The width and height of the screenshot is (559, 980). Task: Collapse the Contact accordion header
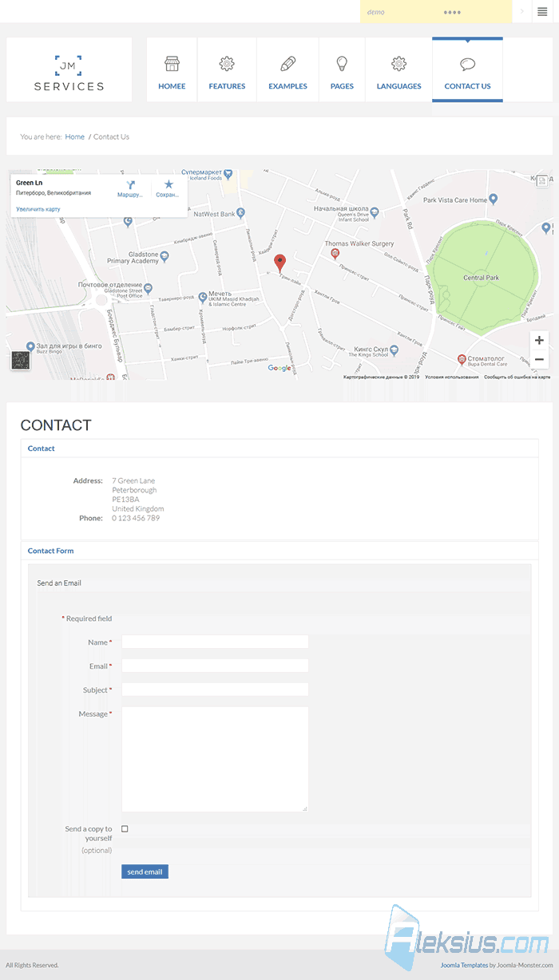[279, 449]
